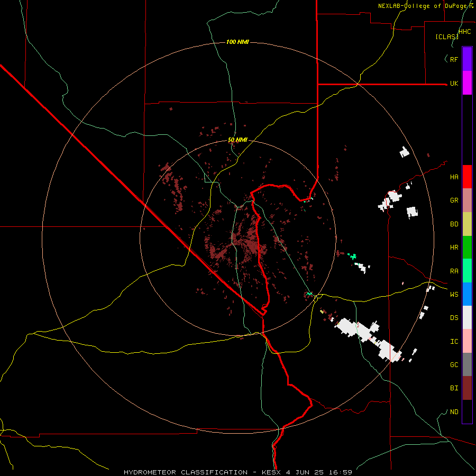Click the ND legend label
This screenshot has height=476, width=476.
click(454, 412)
